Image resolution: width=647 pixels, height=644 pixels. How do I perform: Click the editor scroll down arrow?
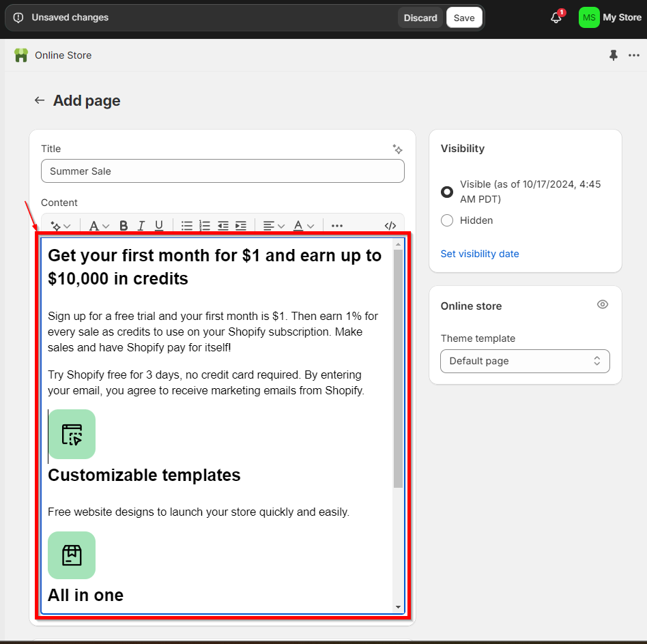click(x=398, y=607)
